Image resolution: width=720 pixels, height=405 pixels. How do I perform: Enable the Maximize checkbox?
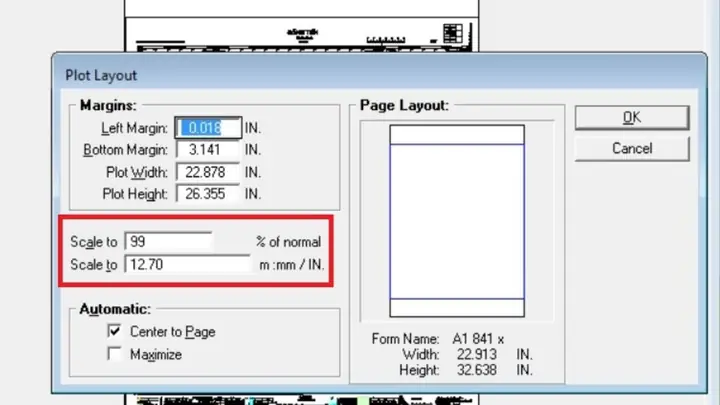(114, 354)
